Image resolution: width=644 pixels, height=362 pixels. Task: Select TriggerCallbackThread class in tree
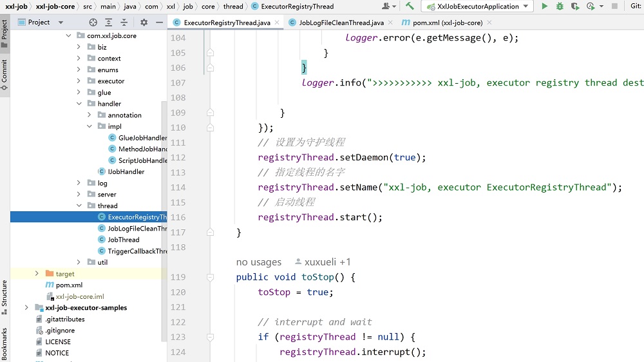coord(133,251)
